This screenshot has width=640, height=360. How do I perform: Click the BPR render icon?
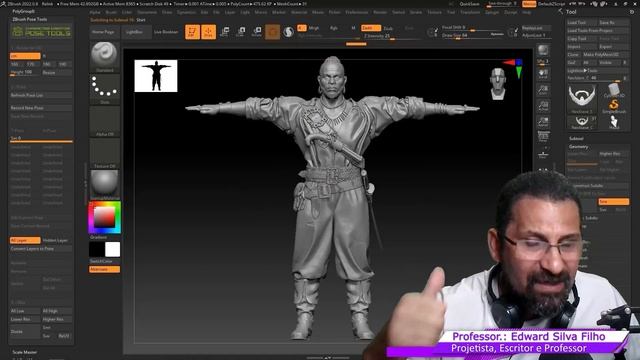click(543, 51)
